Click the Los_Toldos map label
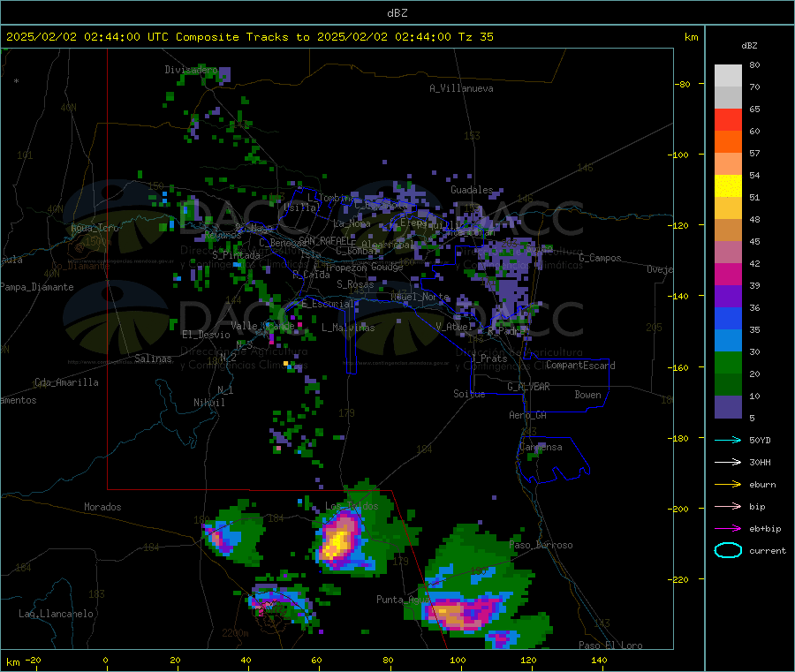The image size is (795, 672). [352, 506]
